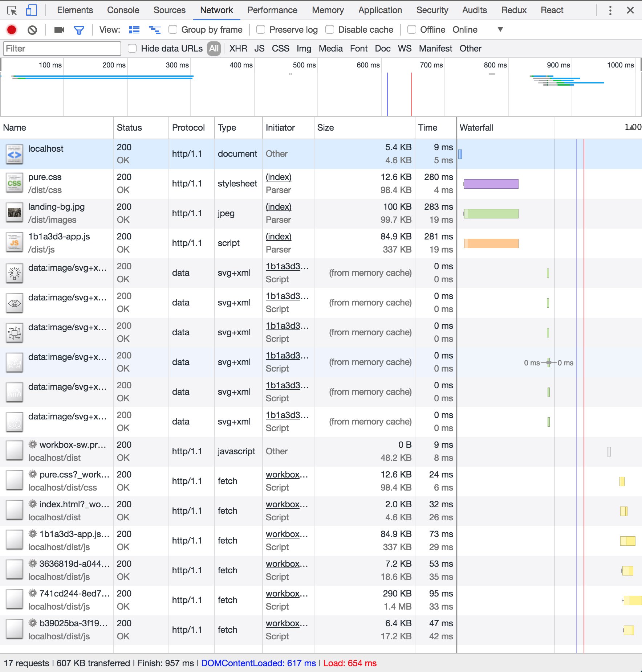
Task: Enable the Disable cache checkbox
Action: [330, 29]
